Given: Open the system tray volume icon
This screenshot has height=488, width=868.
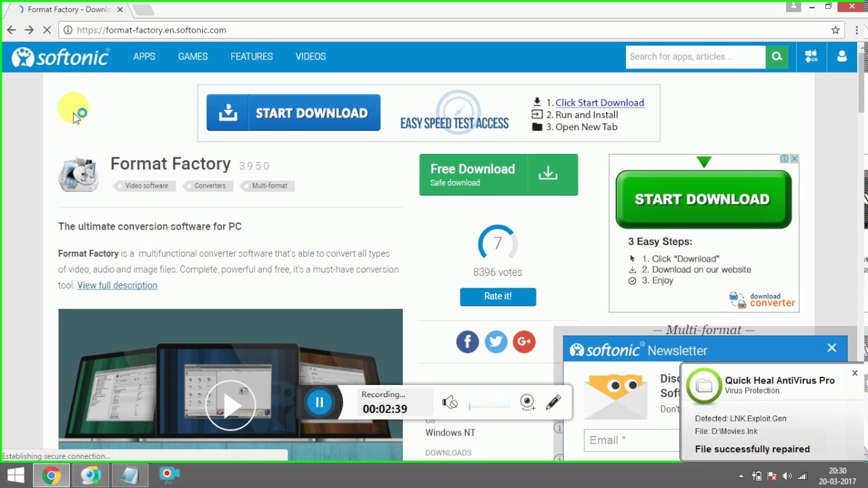Looking at the screenshot, I should [787, 476].
